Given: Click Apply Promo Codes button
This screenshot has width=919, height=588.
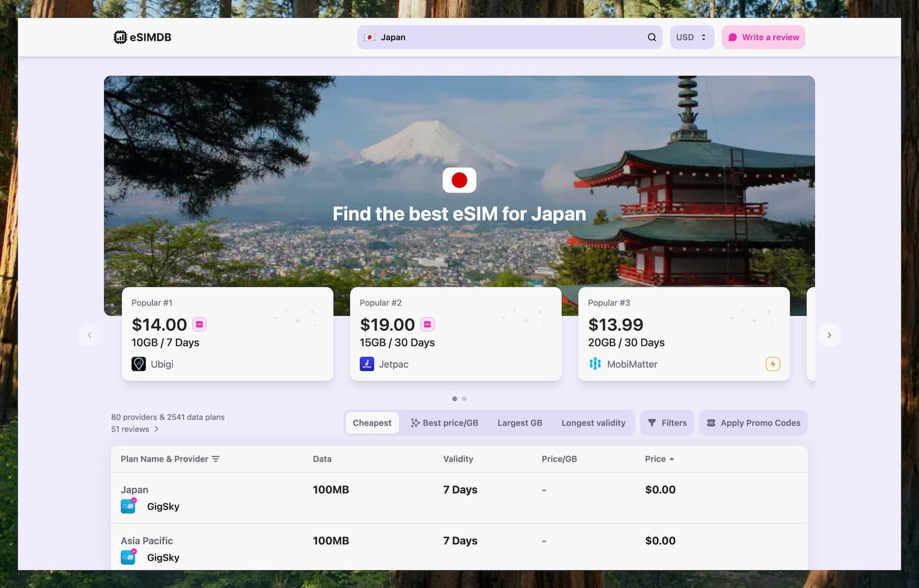Looking at the screenshot, I should click(x=753, y=423).
